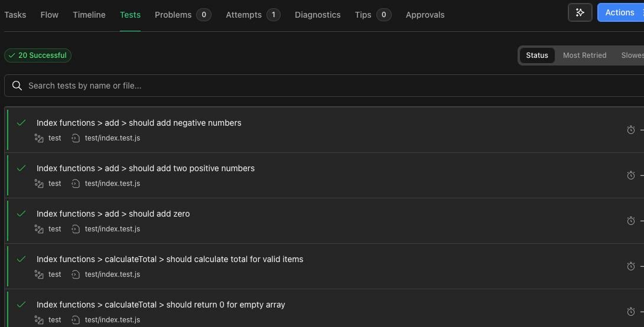Click task icon under 'add negative numbers' test
The width and height of the screenshot is (644, 327).
pyautogui.click(x=39, y=138)
